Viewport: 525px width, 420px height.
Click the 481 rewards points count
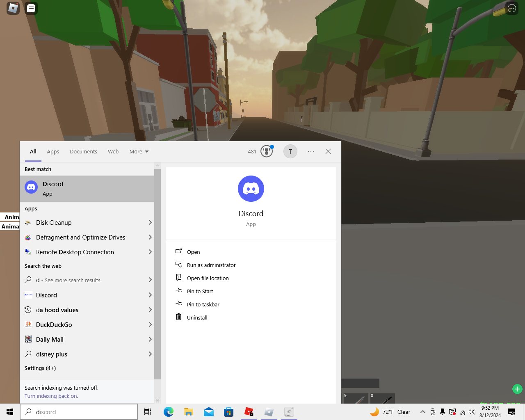252,151
